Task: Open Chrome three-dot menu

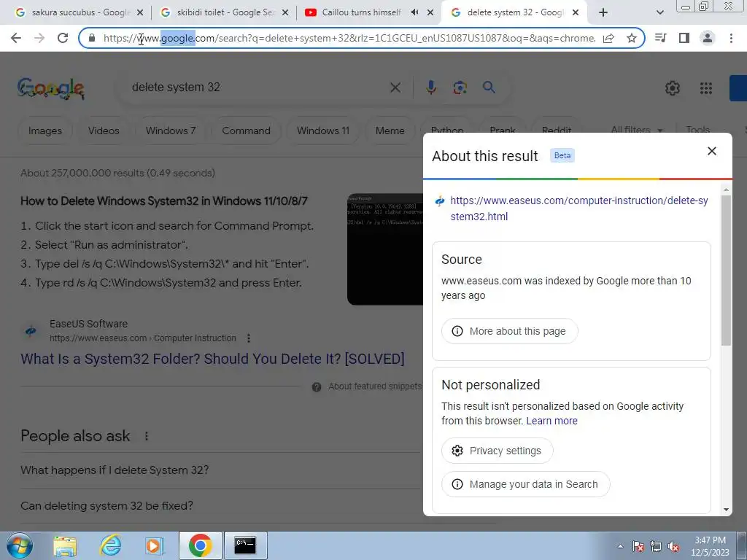Action: [x=731, y=38]
